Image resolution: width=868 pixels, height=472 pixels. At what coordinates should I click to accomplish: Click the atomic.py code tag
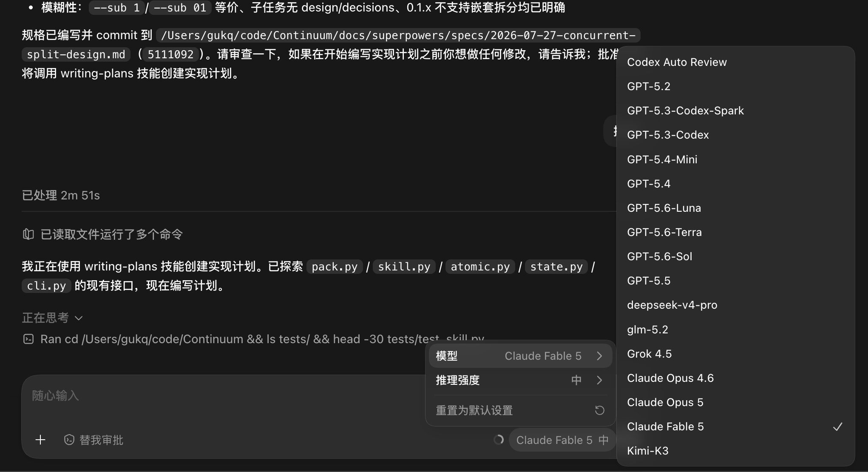coord(480,267)
